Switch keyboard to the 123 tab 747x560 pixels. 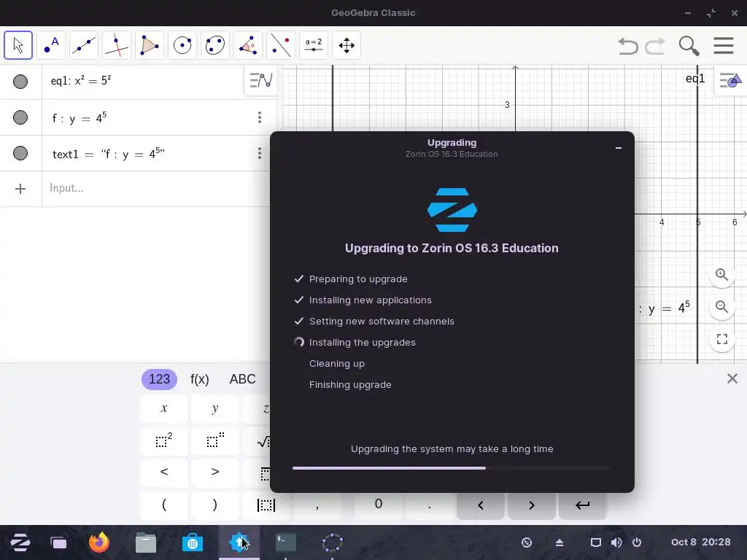pos(159,379)
